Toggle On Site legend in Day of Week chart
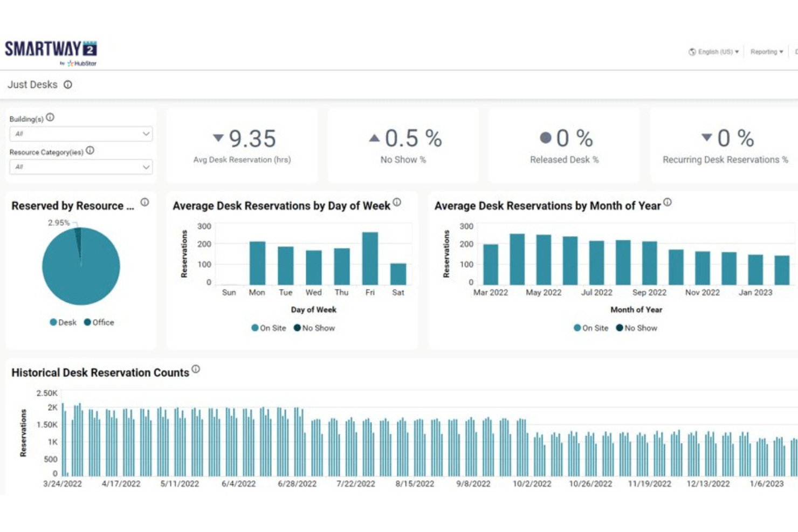This screenshot has width=798, height=532. click(x=269, y=328)
